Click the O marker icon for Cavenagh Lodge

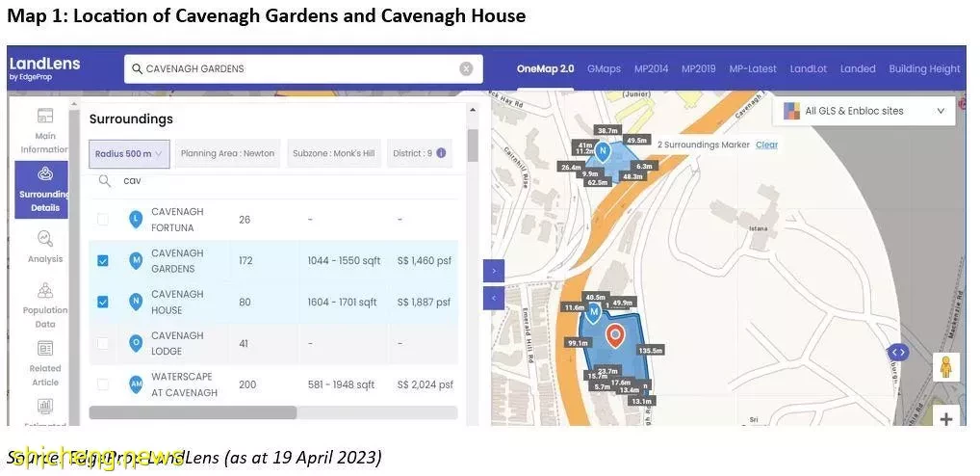[x=136, y=343]
